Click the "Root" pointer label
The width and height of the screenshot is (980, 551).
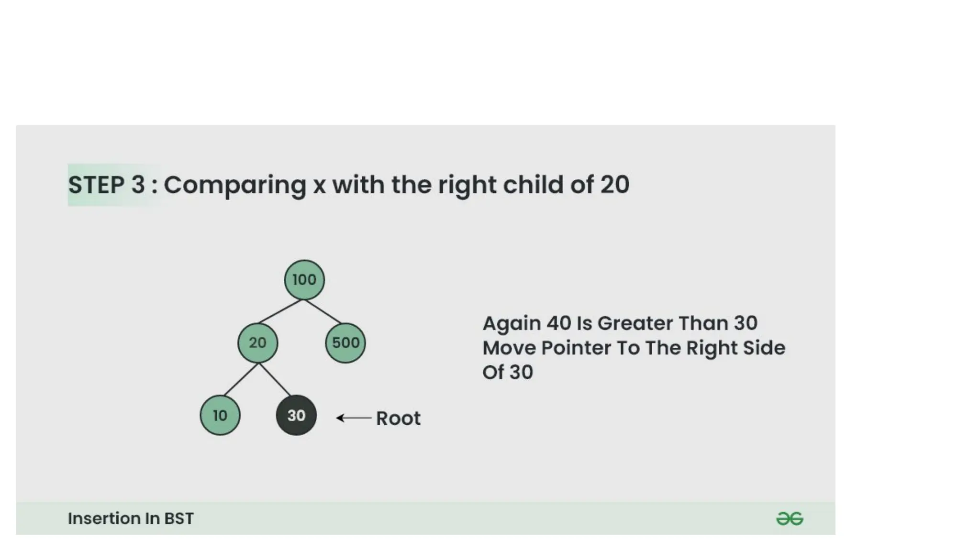[398, 419]
